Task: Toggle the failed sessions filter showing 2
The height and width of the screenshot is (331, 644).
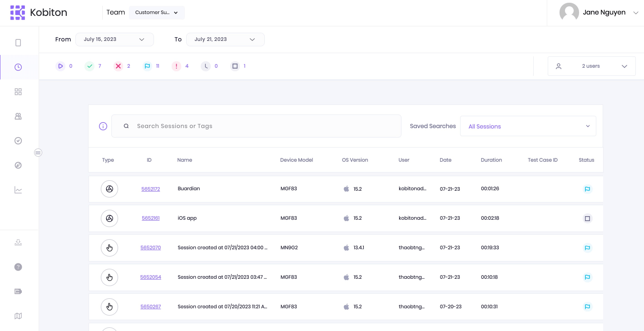Action: 119,66
